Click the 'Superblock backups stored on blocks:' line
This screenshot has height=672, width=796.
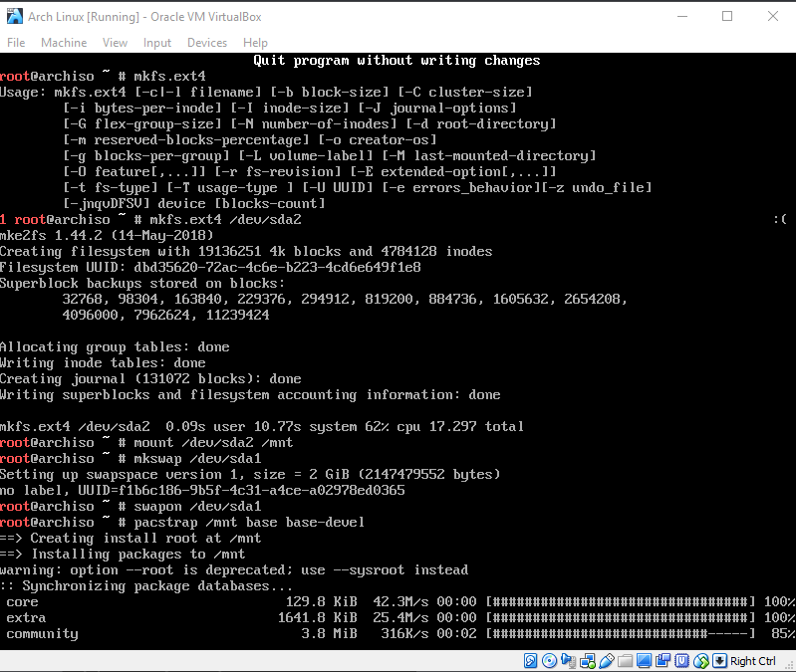[142, 283]
